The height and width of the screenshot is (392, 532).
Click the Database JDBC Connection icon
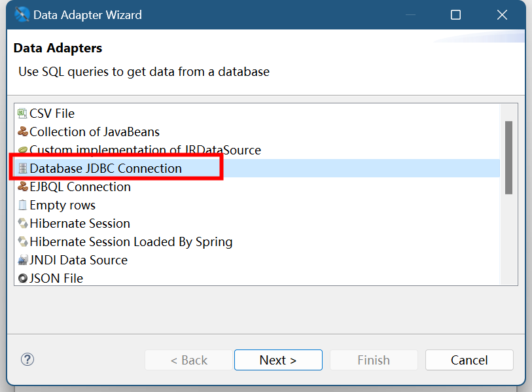[23, 168]
